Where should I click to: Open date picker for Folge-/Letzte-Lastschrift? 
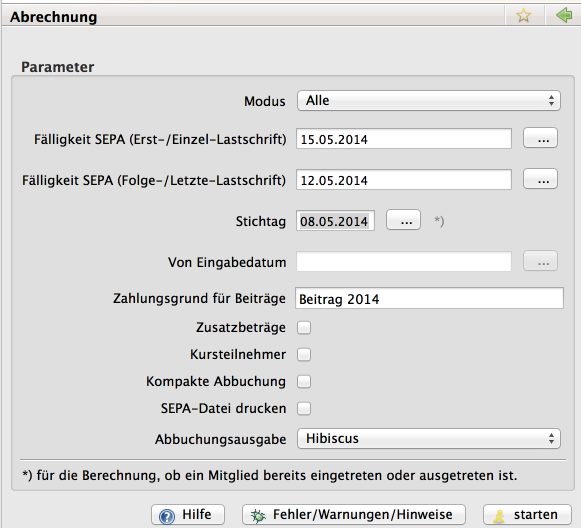pyautogui.click(x=540, y=179)
